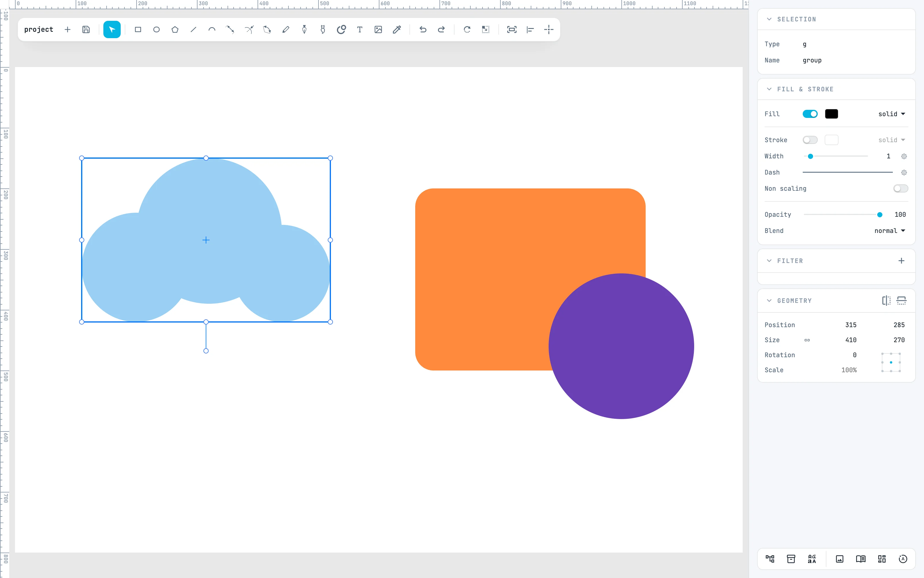The image size is (924, 578).
Task: Open the Fill type solid dropdown
Action: pyautogui.click(x=892, y=114)
